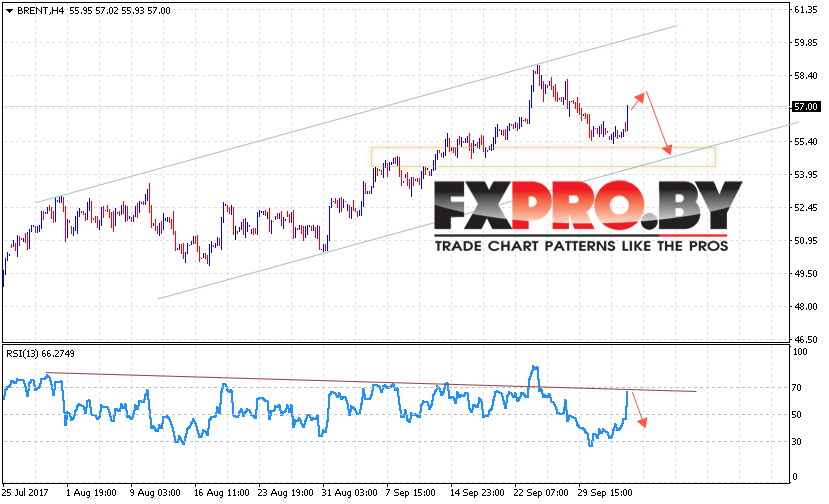Select the 52.45 price scale value
This screenshot has width=829, height=504.
(805, 208)
